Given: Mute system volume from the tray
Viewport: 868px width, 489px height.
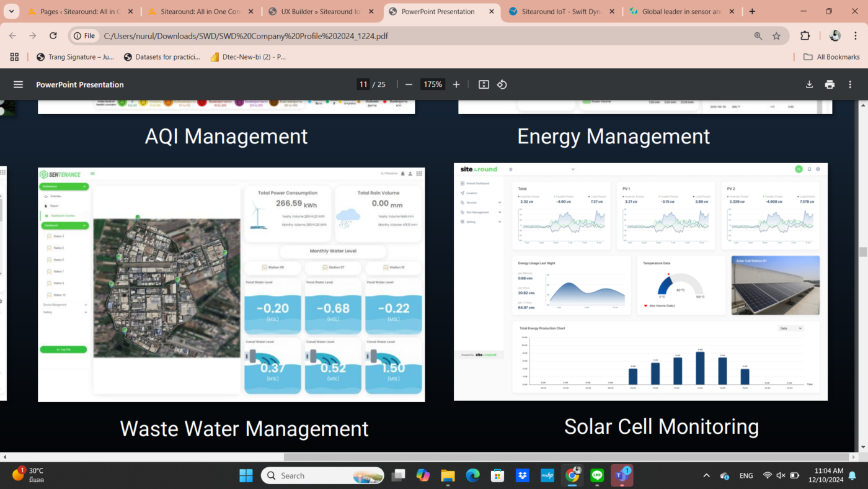Looking at the screenshot, I should 780,475.
